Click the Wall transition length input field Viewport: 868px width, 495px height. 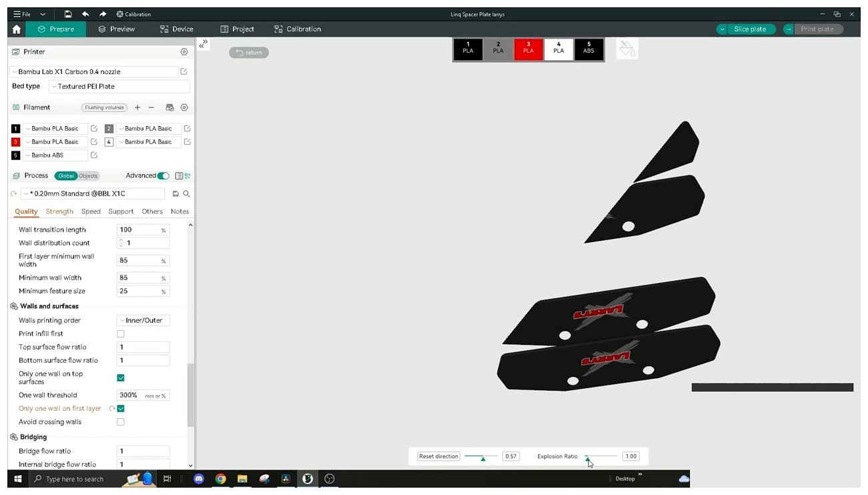pos(143,229)
